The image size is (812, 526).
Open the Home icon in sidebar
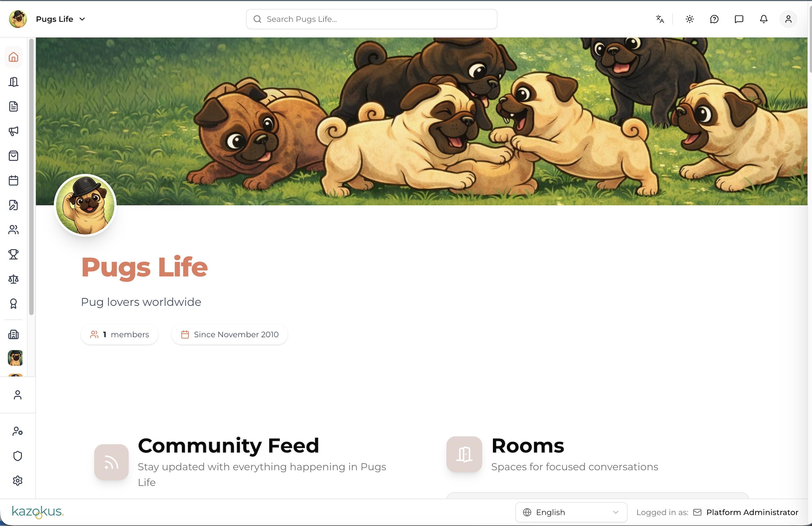click(13, 57)
